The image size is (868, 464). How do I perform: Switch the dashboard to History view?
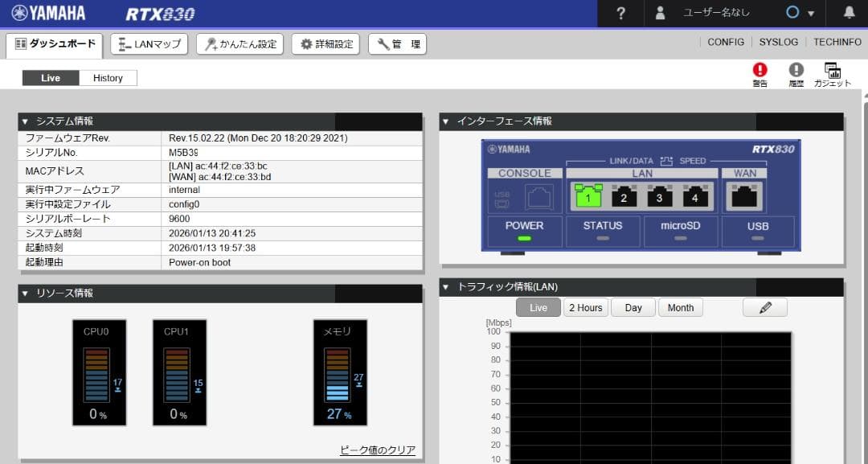click(108, 77)
